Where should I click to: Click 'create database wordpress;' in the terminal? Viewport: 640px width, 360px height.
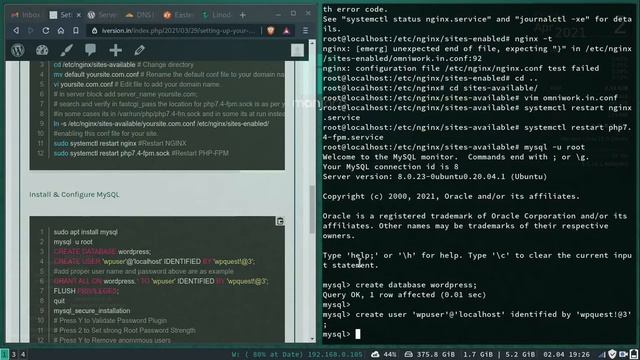tap(416, 285)
